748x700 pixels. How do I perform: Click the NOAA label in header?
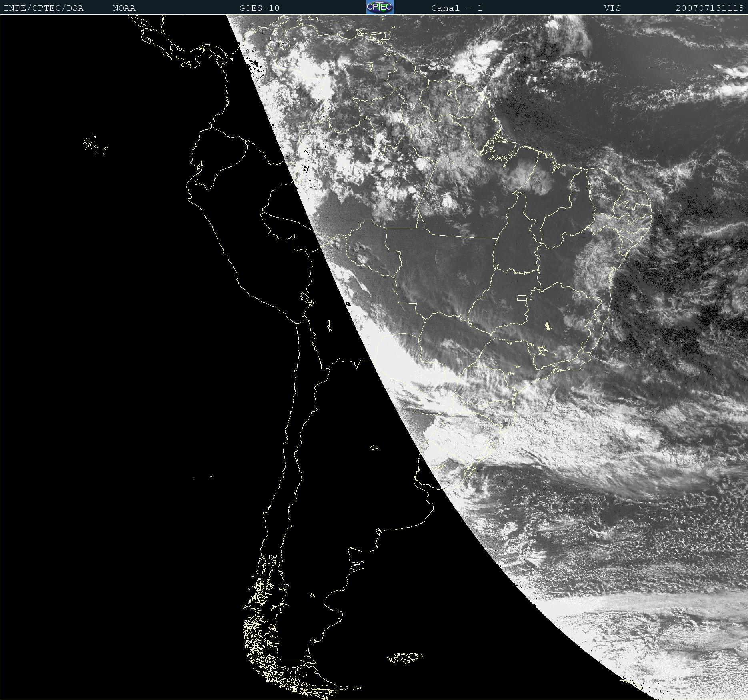[124, 8]
